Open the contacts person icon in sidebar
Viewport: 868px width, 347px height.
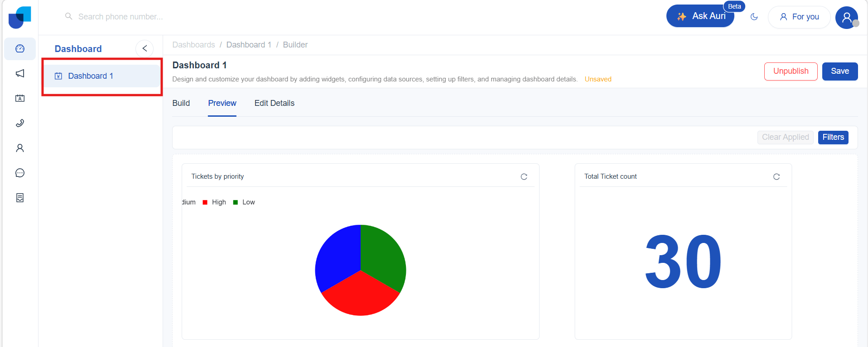point(20,148)
